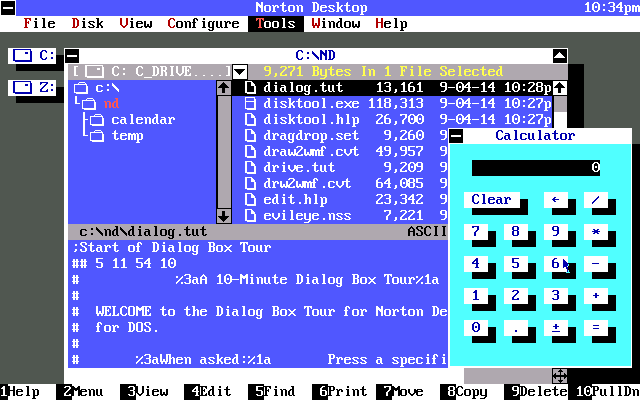Click tree pane scroll up arrow
The height and width of the screenshot is (400, 640).
(x=224, y=88)
